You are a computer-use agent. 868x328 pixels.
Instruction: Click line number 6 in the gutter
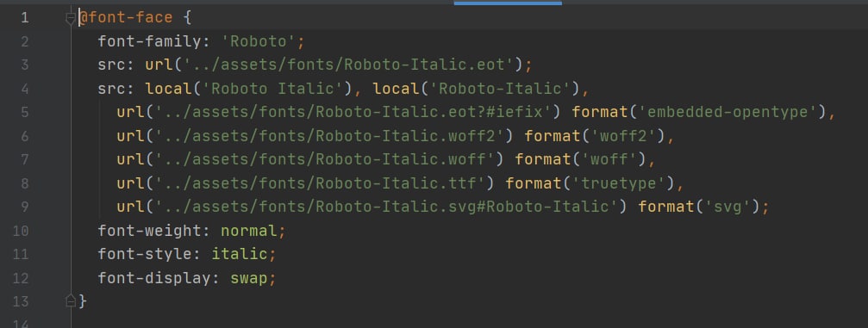point(25,136)
